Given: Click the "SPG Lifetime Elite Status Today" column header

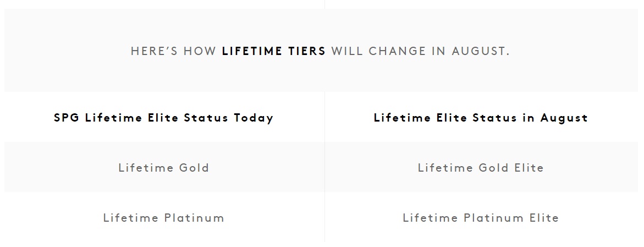Looking at the screenshot, I should click(x=163, y=118).
